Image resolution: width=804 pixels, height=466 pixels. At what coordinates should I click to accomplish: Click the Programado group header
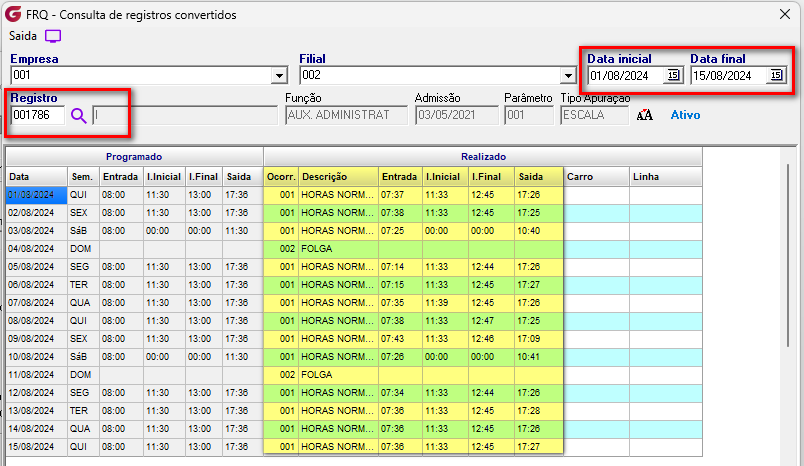click(x=134, y=157)
